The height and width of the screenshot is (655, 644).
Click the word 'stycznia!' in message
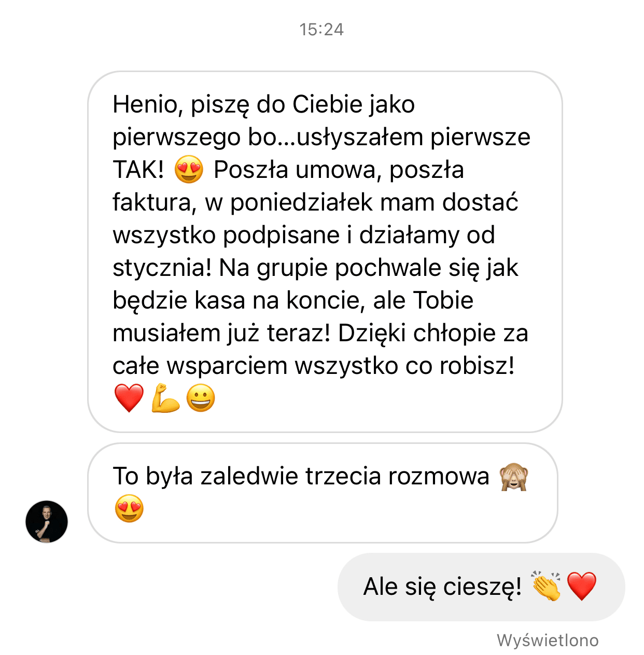pyautogui.click(x=162, y=268)
